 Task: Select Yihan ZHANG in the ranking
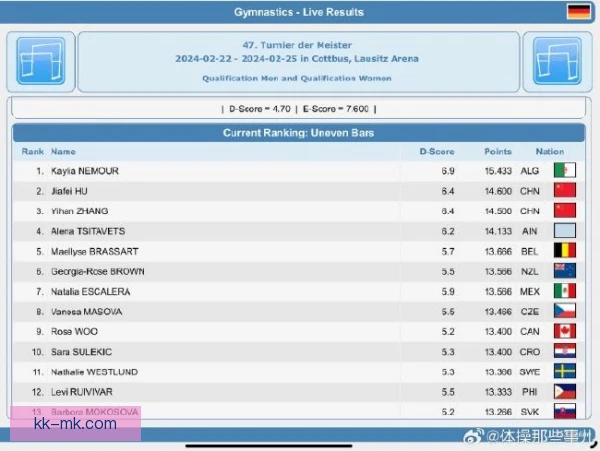coord(80,211)
